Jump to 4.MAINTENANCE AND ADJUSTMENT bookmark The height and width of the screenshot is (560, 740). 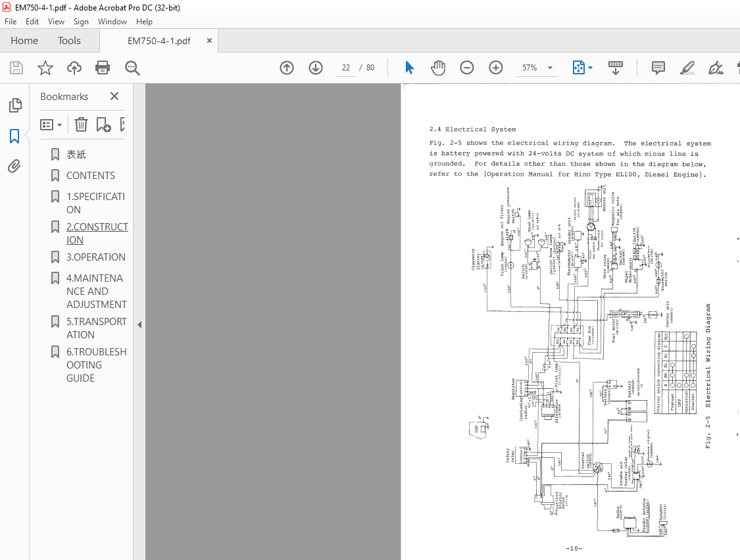pos(97,292)
